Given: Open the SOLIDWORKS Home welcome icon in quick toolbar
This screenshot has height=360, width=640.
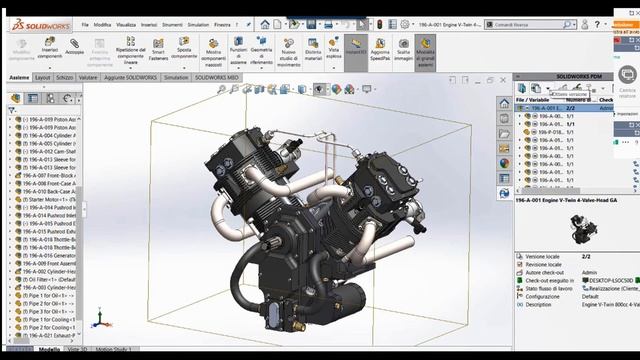Looking at the screenshot, I should [x=265, y=24].
